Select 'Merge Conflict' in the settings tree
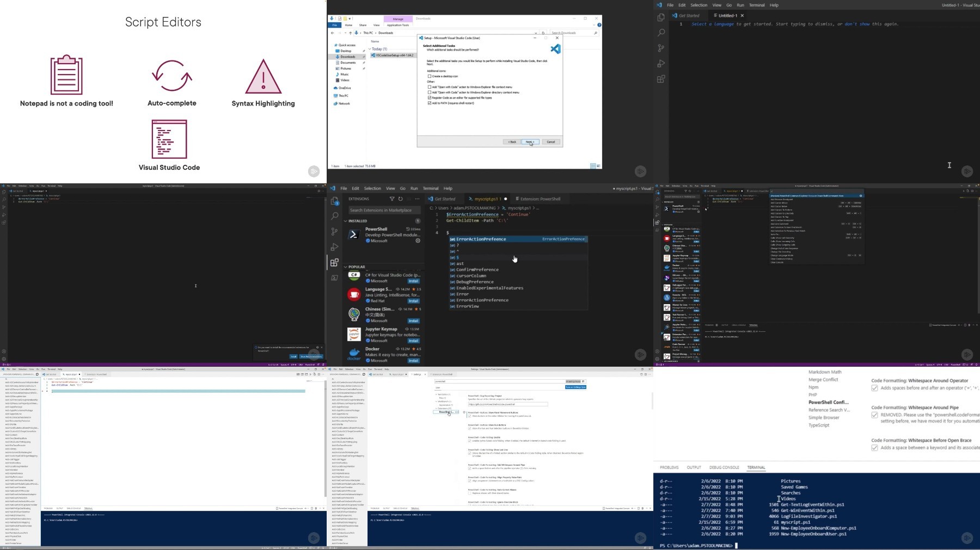 823,380
